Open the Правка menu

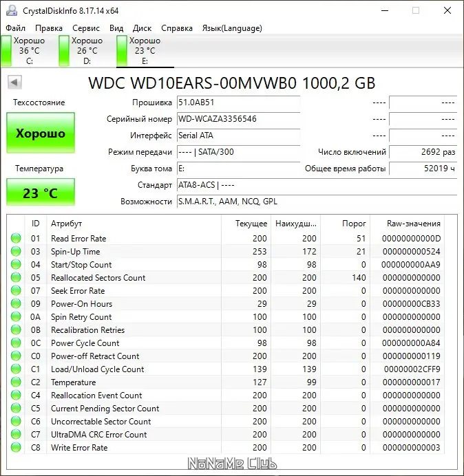pyautogui.click(x=49, y=28)
